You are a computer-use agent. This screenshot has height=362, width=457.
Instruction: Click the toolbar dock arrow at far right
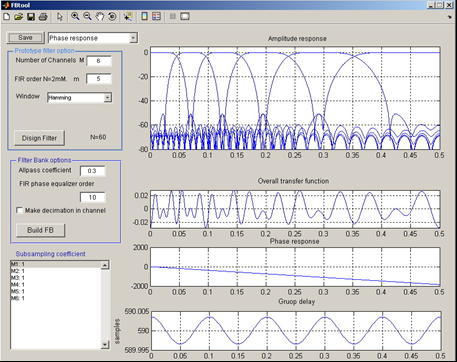[x=450, y=17]
